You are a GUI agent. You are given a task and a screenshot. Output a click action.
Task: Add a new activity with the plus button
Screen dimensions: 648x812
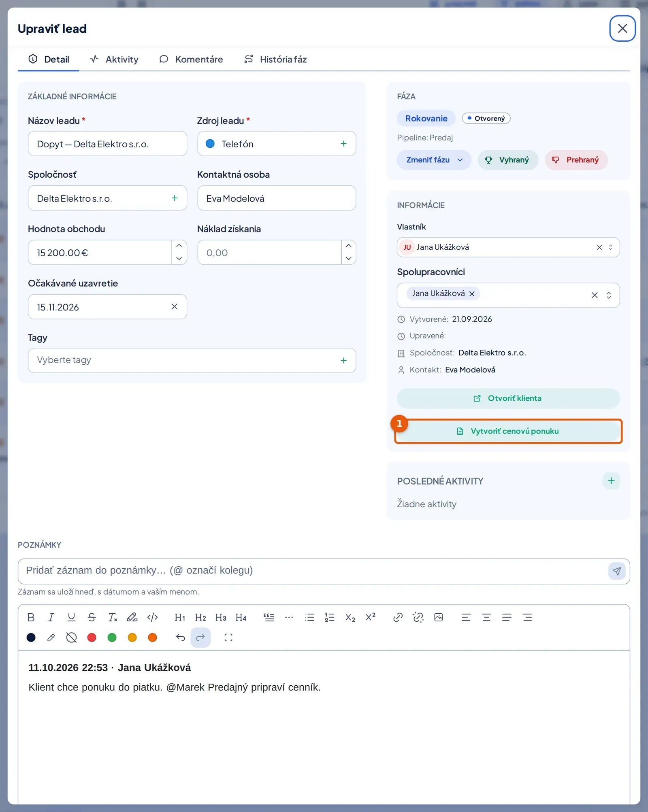click(x=611, y=480)
